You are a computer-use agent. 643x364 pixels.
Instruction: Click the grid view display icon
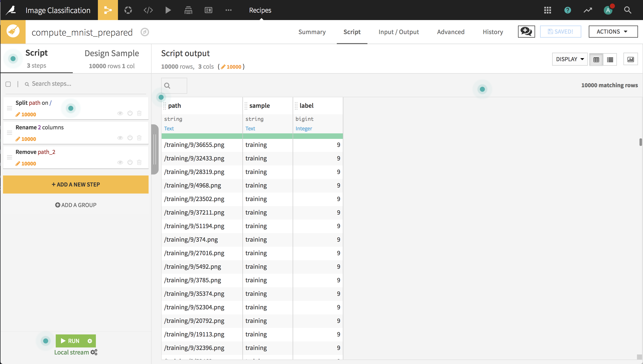click(597, 59)
